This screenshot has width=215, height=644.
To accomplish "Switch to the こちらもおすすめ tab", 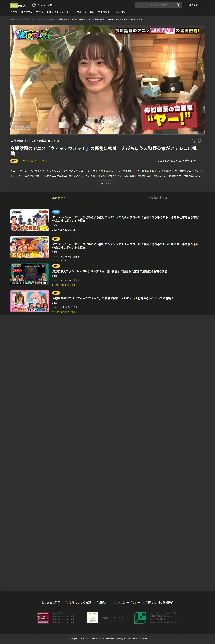I will [156, 198].
